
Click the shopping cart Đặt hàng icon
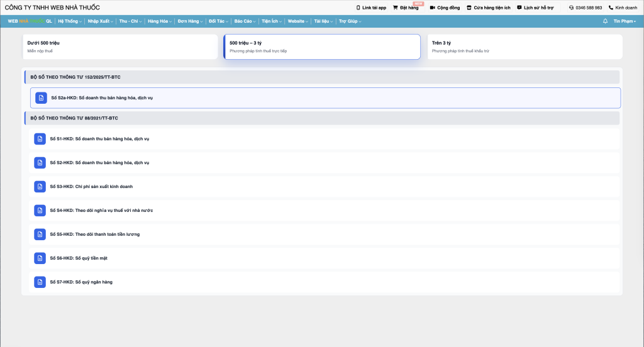(x=396, y=8)
